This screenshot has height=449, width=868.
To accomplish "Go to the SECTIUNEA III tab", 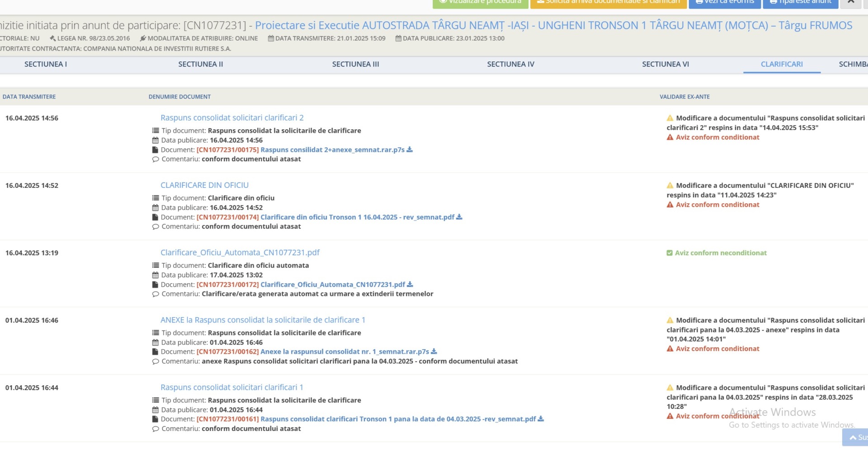I will point(356,64).
